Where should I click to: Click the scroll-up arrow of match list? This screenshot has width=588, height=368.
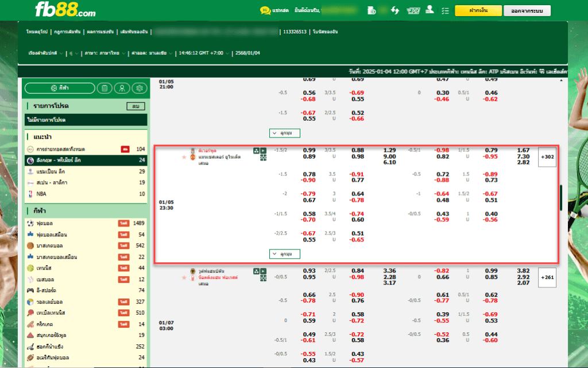click(561, 80)
